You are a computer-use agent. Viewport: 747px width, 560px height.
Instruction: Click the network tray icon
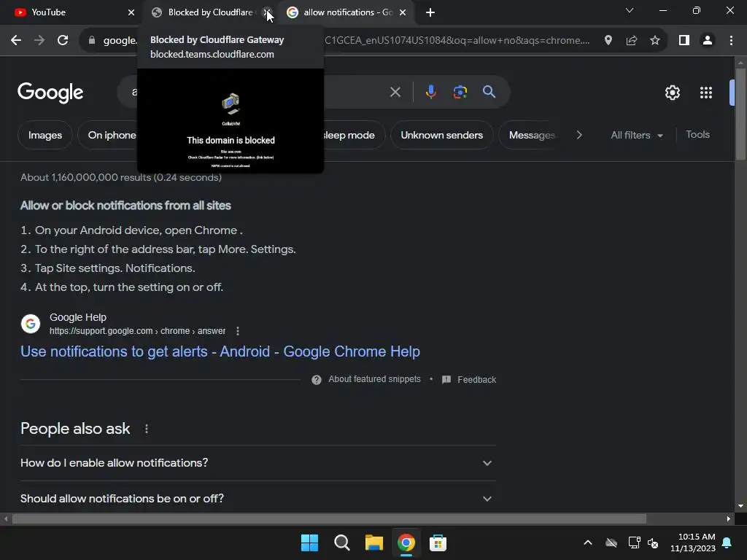pos(634,542)
